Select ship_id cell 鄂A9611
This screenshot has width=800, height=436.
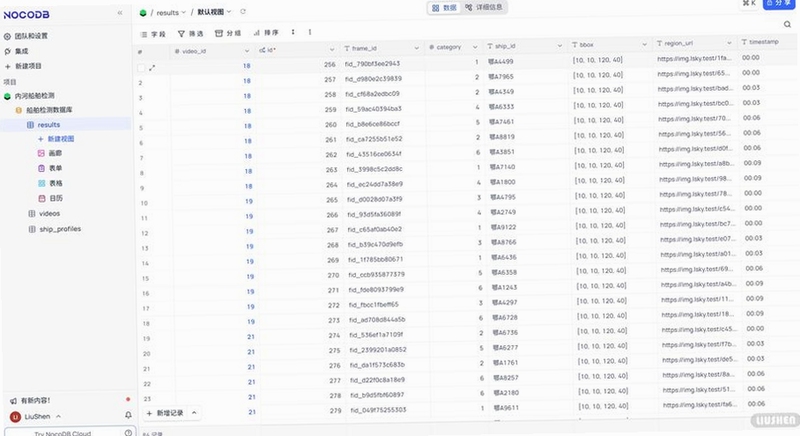pyautogui.click(x=506, y=407)
